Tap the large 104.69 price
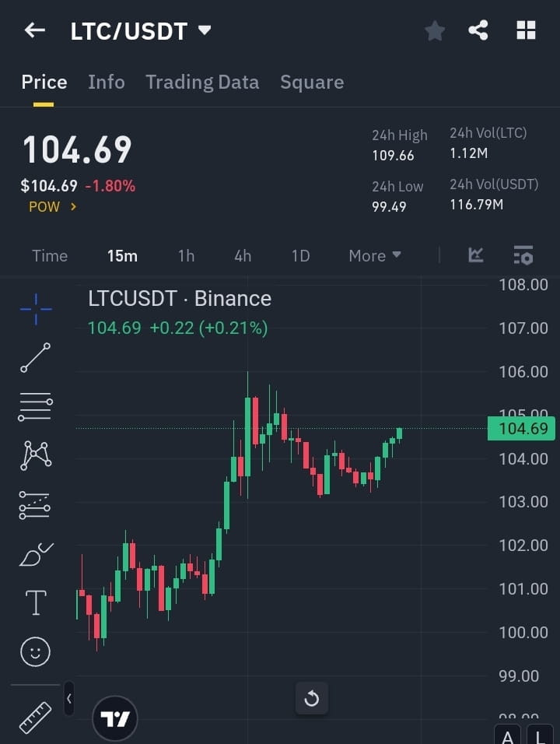The height and width of the screenshot is (744, 560). coord(77,150)
